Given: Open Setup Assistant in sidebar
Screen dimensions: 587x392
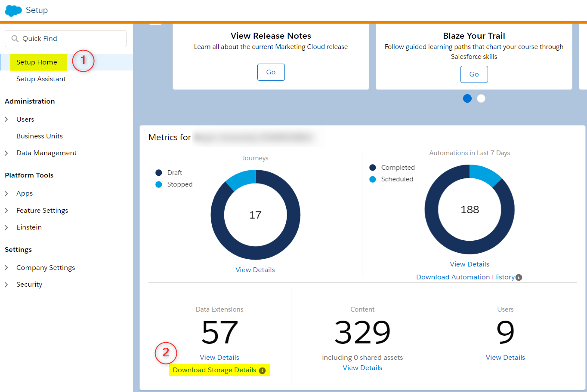Looking at the screenshot, I should coord(41,79).
